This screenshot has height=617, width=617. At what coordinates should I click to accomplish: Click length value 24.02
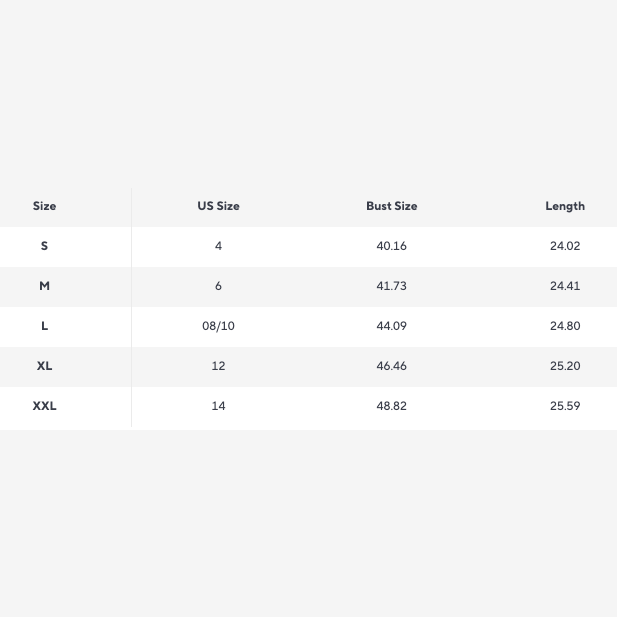(x=565, y=246)
